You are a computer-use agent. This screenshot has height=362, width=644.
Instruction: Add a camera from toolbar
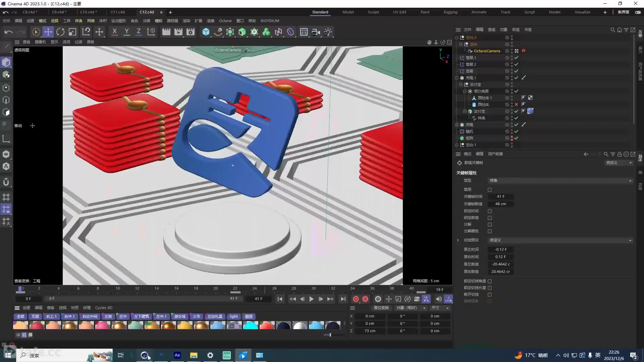click(316, 32)
